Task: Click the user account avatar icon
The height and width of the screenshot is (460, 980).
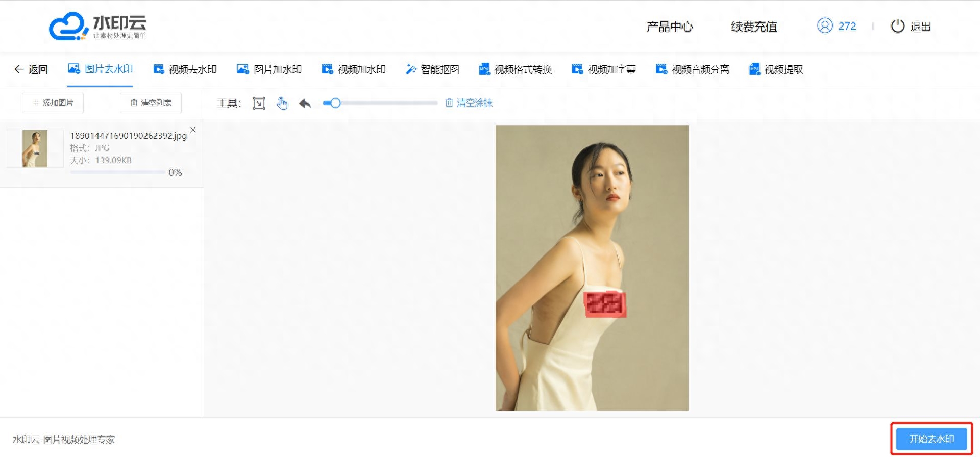Action: coord(825,25)
